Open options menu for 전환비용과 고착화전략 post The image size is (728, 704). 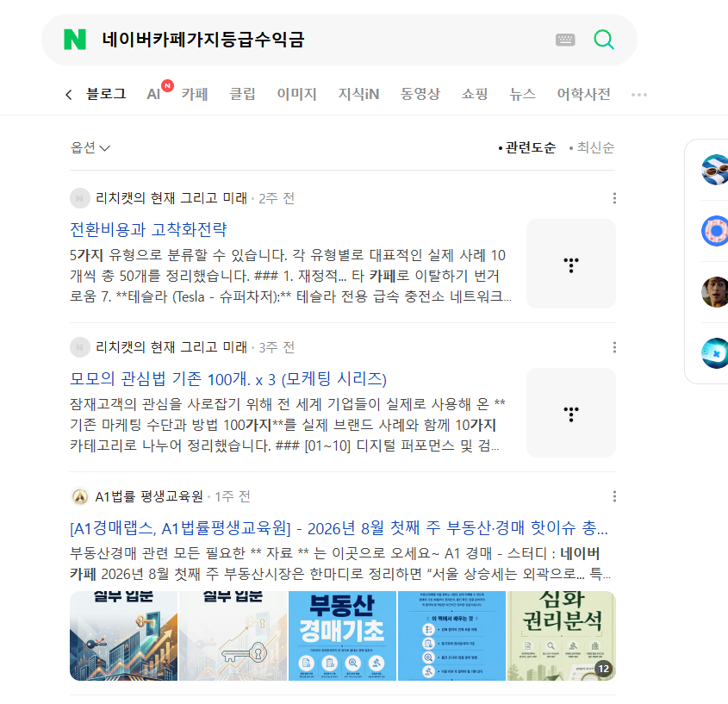pos(614,198)
